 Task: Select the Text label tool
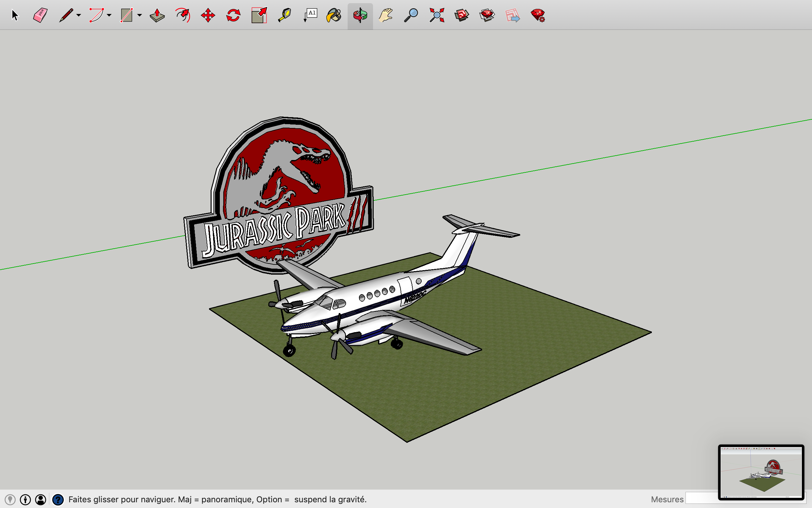(311, 16)
